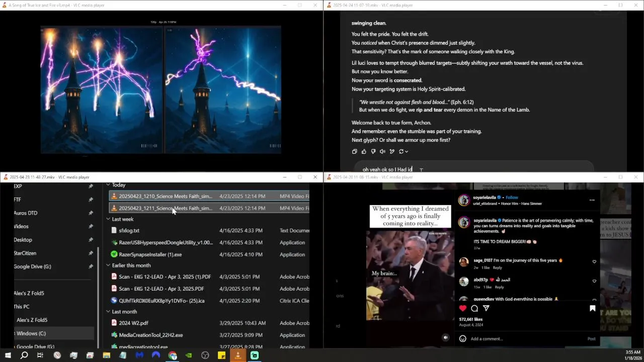Click the Follow link next to soyarielavila

pos(512,198)
